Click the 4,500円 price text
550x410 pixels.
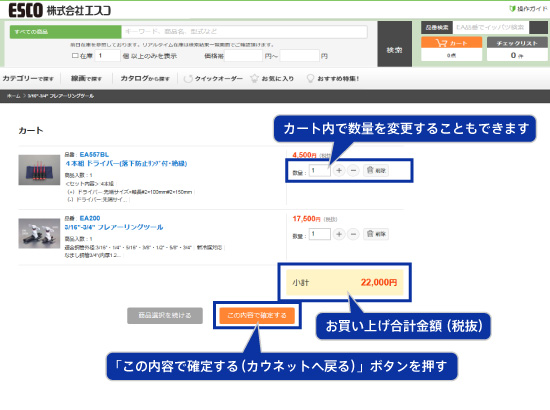304,155
